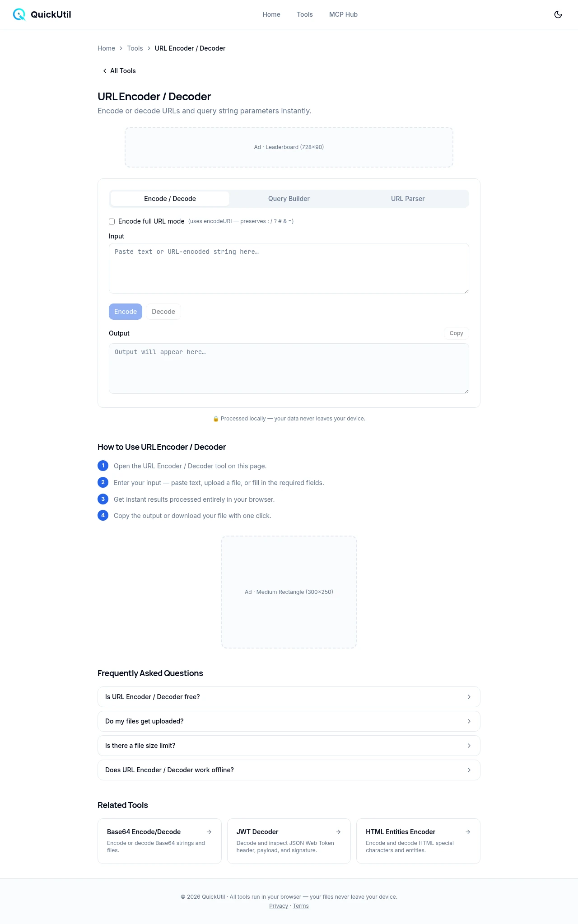Enable Encode full URL mode checkbox

112,222
